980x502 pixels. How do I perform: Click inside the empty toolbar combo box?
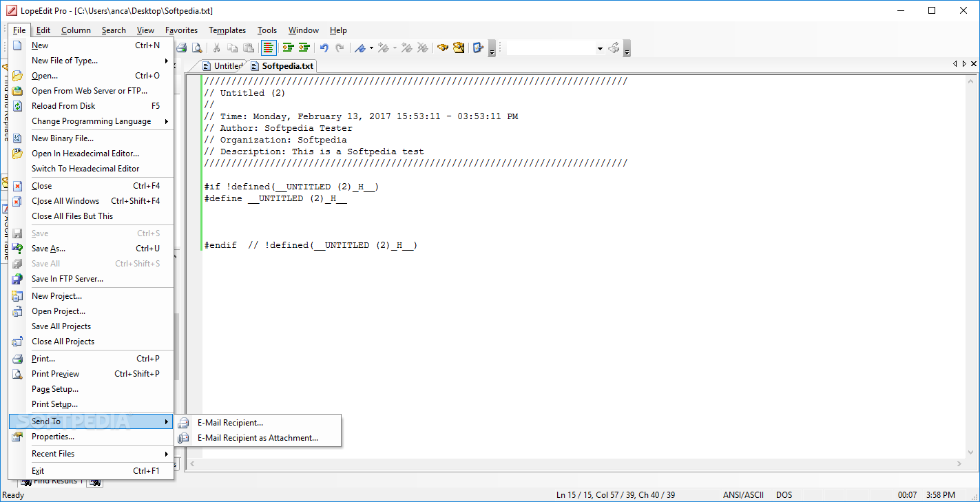click(550, 48)
